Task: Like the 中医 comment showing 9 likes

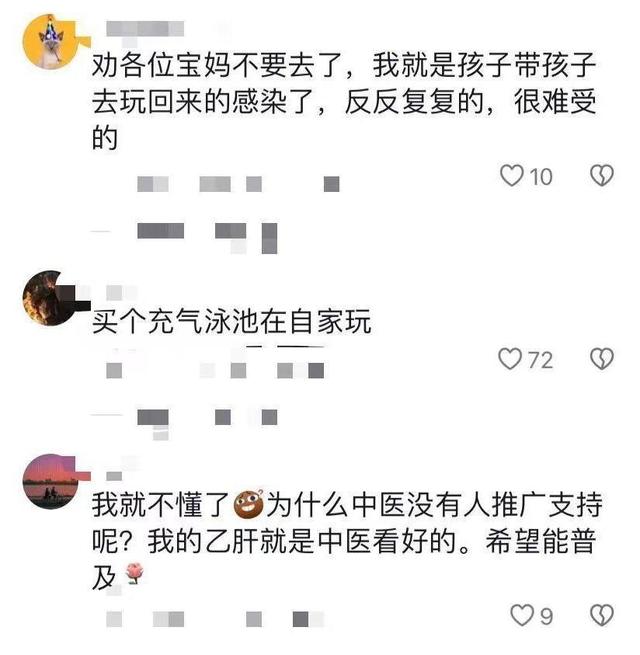Action: point(522,615)
